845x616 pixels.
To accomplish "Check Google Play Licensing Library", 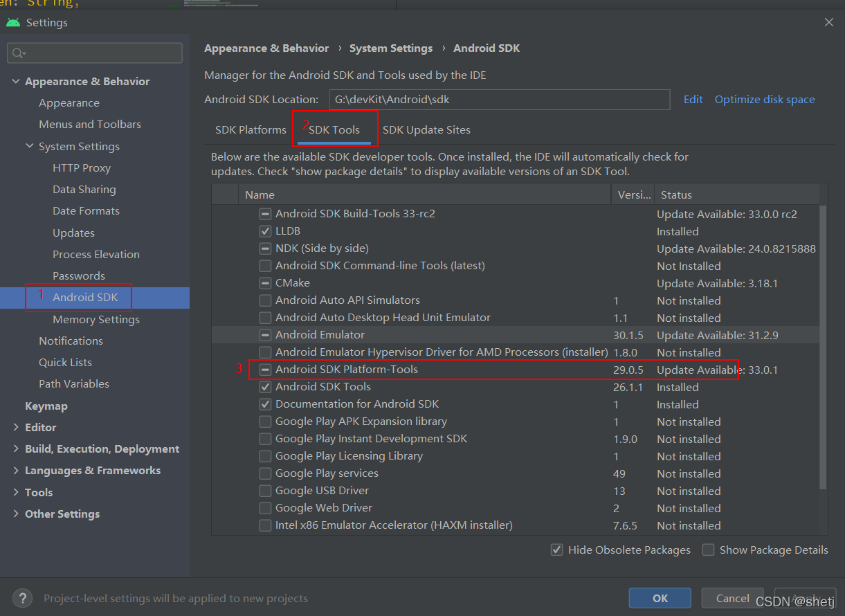I will (265, 456).
